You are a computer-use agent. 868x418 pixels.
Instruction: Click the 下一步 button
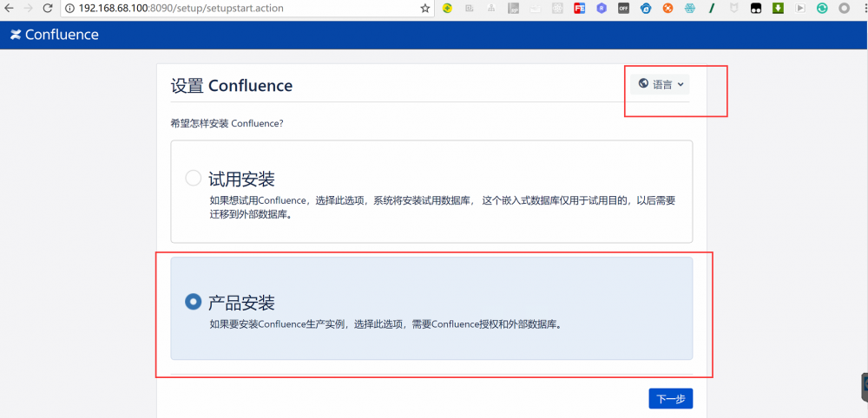tap(670, 399)
